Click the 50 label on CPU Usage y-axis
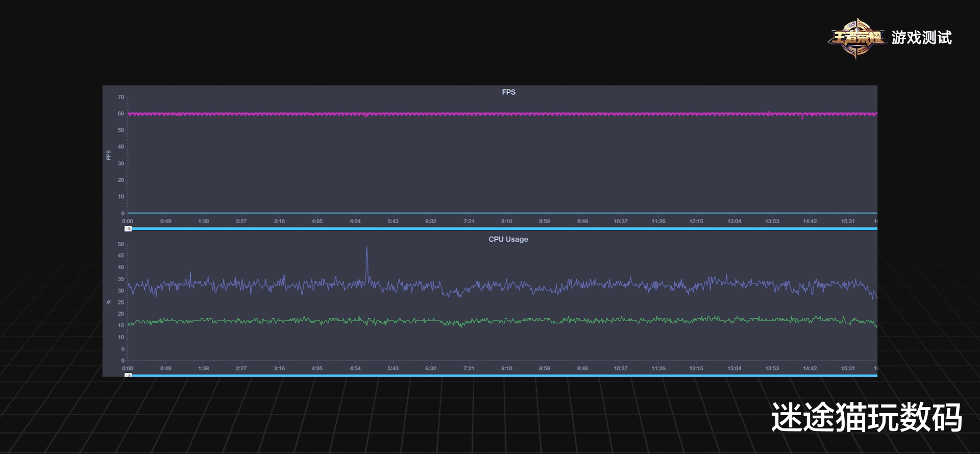The width and height of the screenshot is (980, 454). 121,244
